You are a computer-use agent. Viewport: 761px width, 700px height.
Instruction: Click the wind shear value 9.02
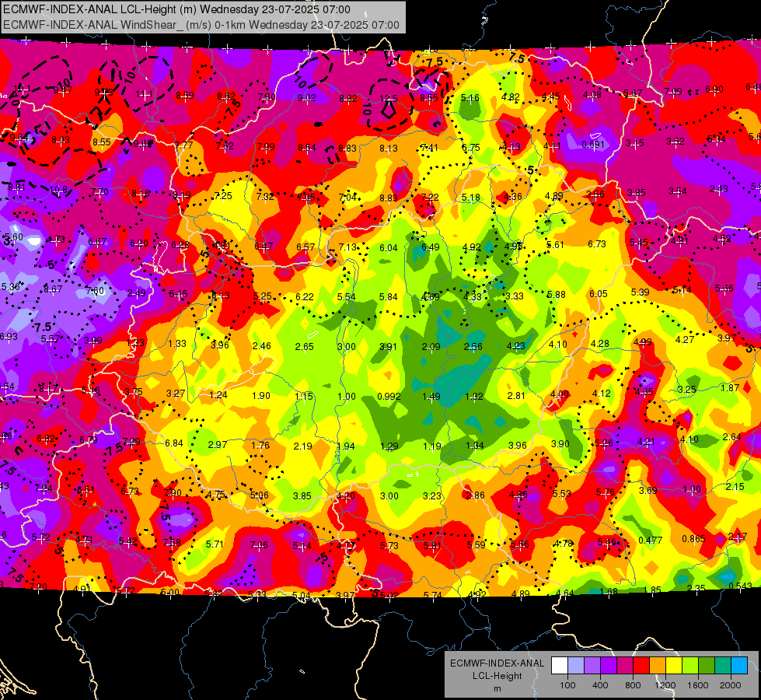(x=306, y=98)
